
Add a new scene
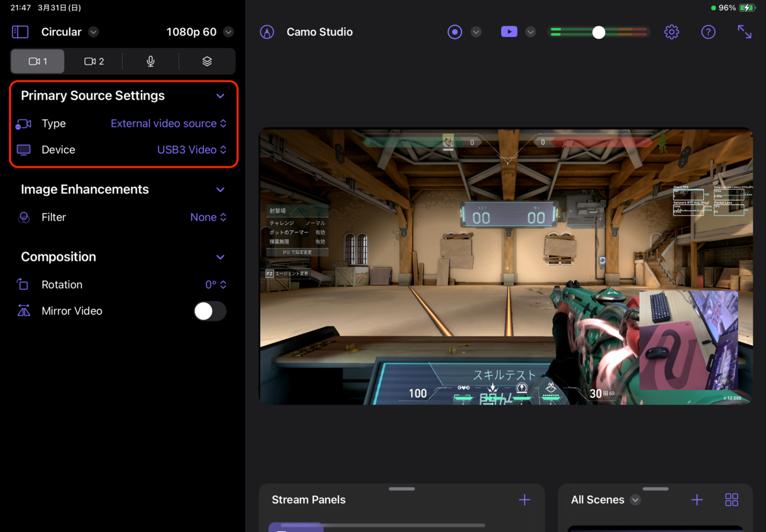[x=697, y=500]
